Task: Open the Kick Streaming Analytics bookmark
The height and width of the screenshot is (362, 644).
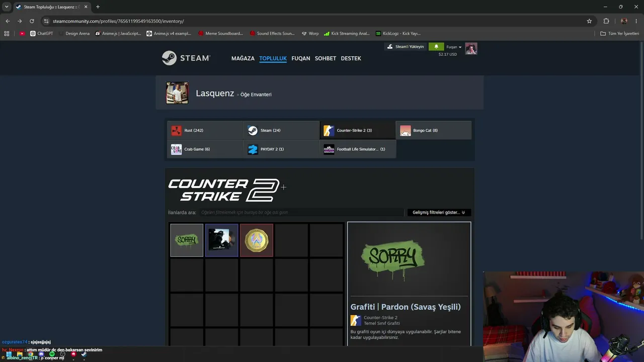Action: click(347, 34)
